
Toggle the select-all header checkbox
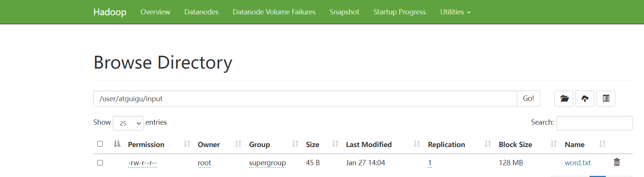[100, 144]
